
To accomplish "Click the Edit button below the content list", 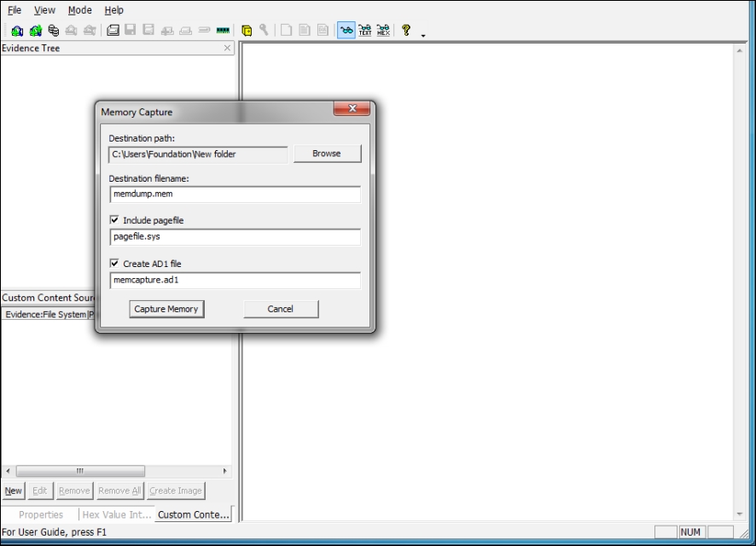I will (x=39, y=491).
